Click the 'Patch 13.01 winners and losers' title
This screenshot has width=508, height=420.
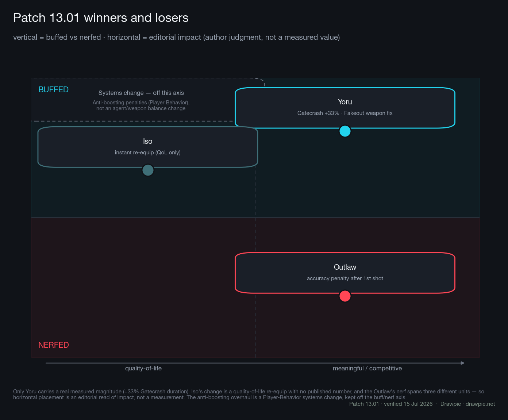pos(101,18)
